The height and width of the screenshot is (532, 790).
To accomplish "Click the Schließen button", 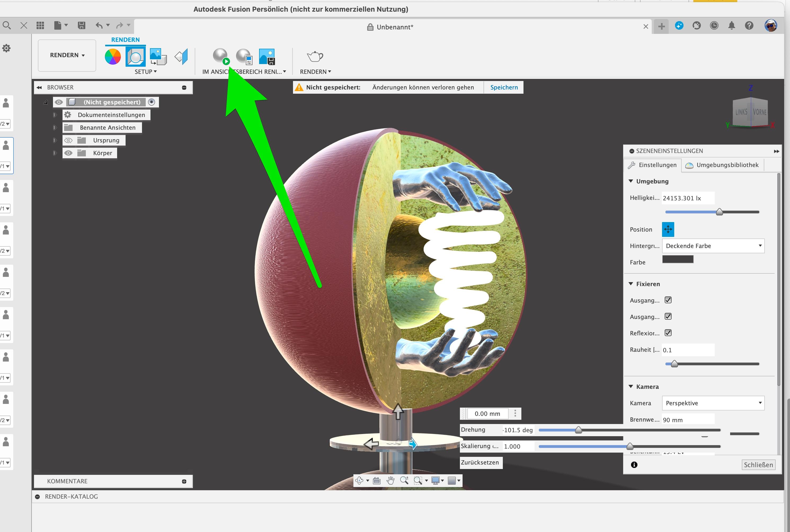I will tap(758, 465).
